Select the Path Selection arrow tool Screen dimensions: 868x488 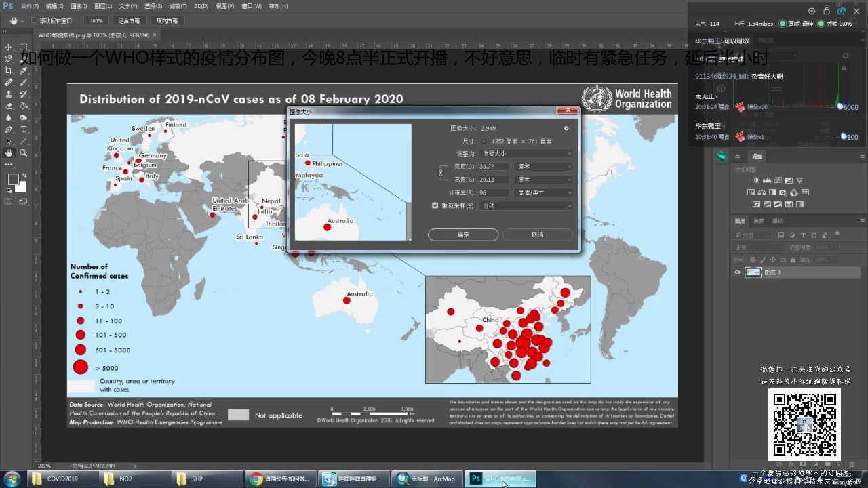click(x=9, y=141)
